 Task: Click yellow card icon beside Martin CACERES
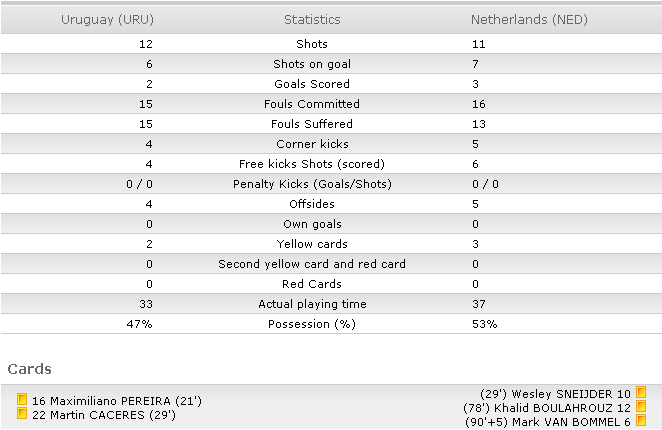coord(22,413)
